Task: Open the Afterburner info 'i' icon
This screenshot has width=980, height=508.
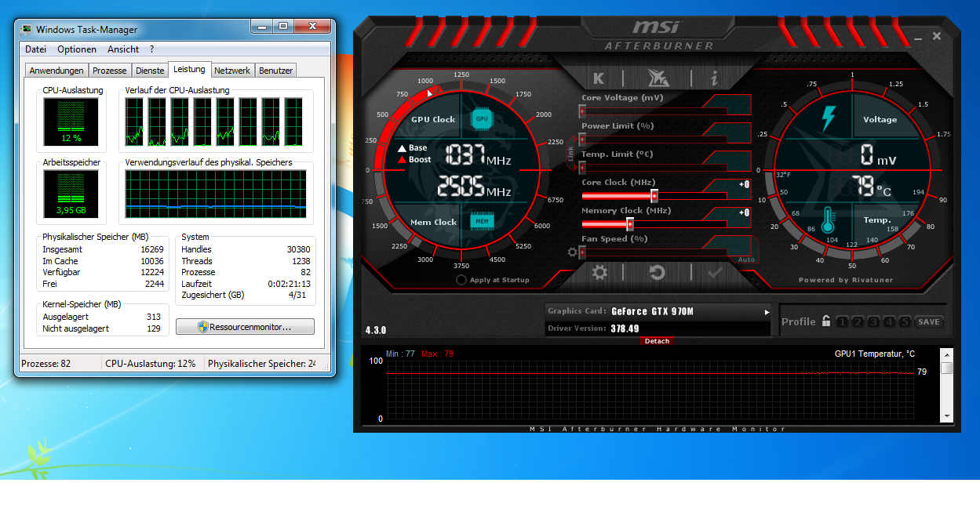Action: coord(714,78)
